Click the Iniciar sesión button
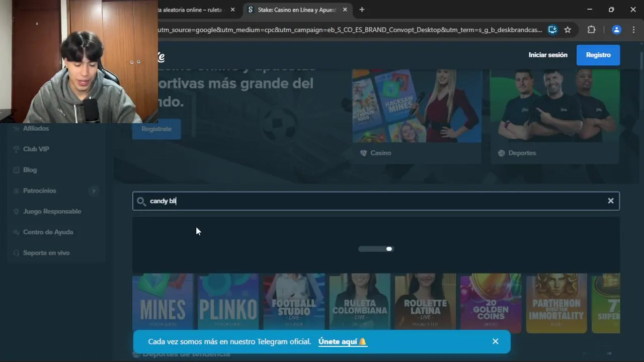 pyautogui.click(x=548, y=55)
